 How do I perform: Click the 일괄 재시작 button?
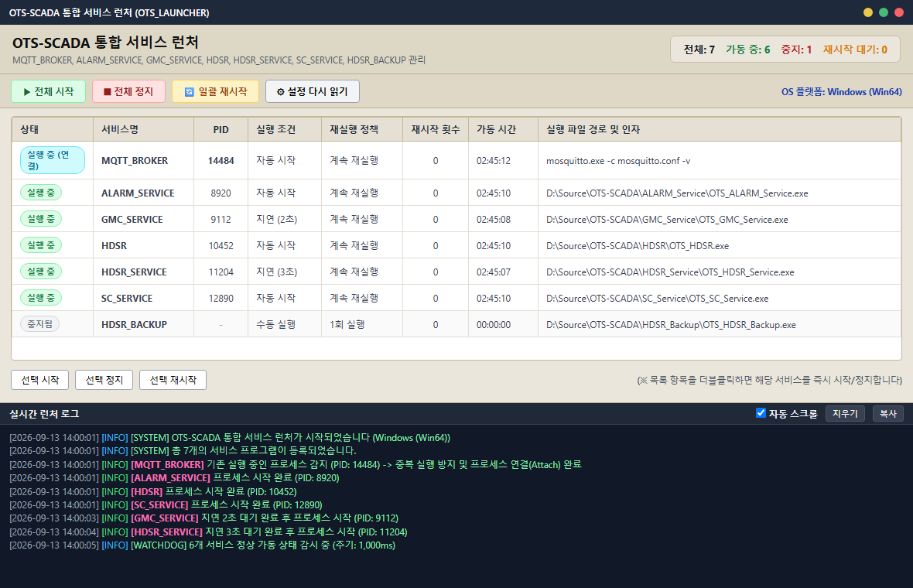pyautogui.click(x=215, y=91)
